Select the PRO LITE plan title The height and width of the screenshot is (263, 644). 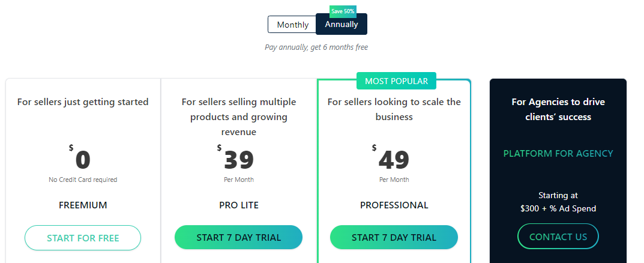(239, 205)
